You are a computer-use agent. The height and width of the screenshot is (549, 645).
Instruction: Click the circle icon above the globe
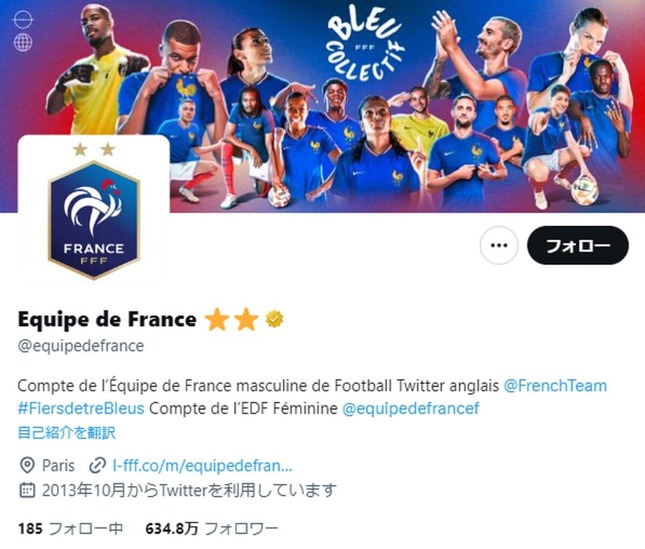[x=23, y=19]
